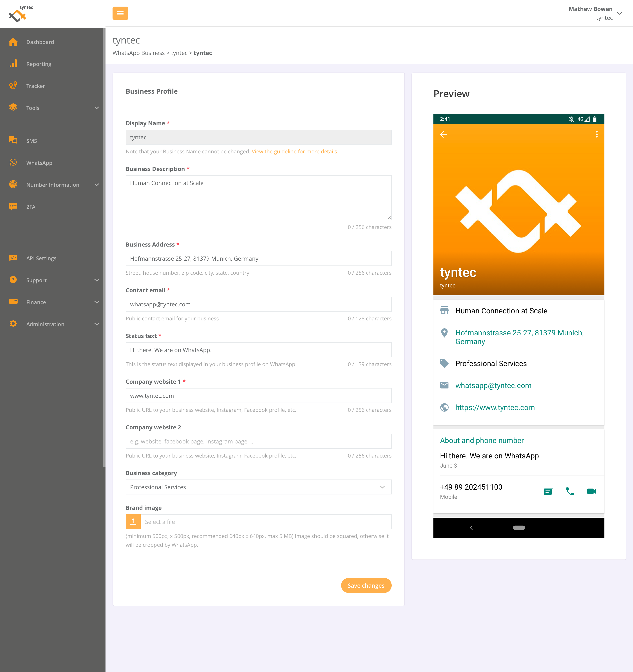
Task: Open the Business category dropdown
Action: point(259,487)
